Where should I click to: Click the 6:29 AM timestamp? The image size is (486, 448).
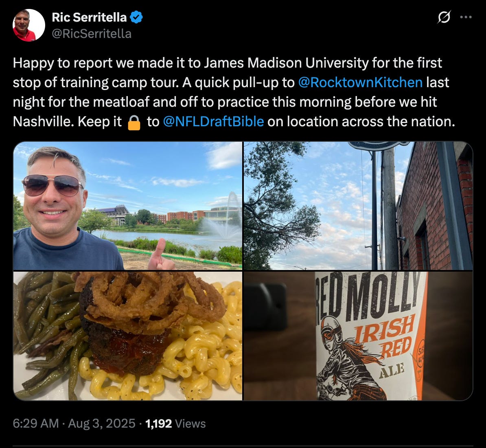click(36, 424)
